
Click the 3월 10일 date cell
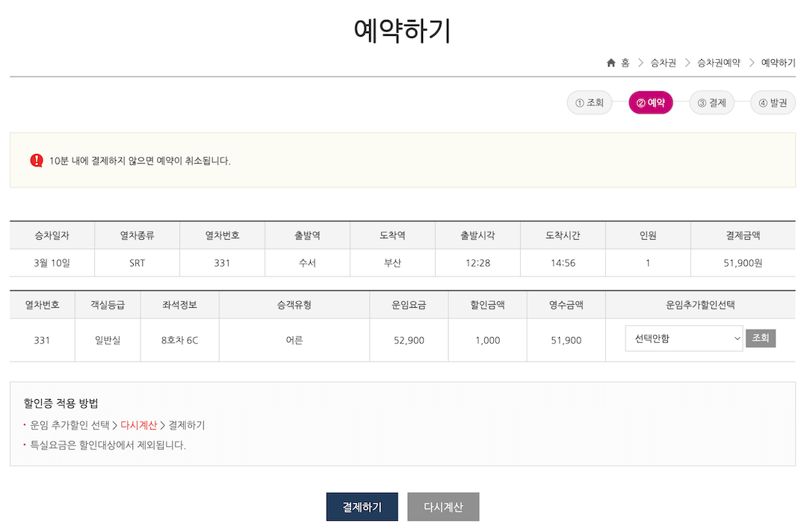(52, 263)
